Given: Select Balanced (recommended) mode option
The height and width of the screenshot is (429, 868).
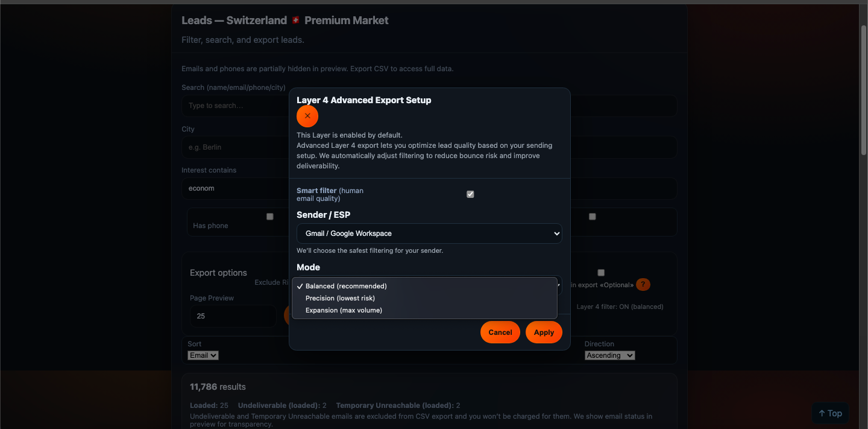Looking at the screenshot, I should point(346,286).
